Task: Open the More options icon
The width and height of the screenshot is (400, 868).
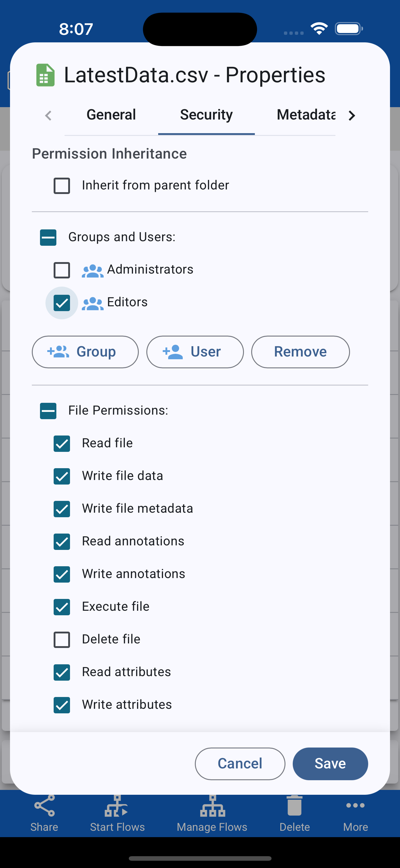Action: click(x=355, y=805)
